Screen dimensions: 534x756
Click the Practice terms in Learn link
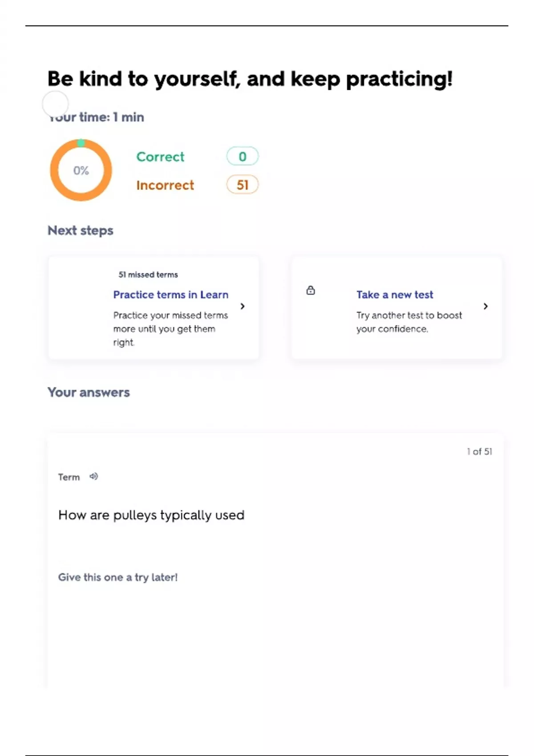coord(170,294)
